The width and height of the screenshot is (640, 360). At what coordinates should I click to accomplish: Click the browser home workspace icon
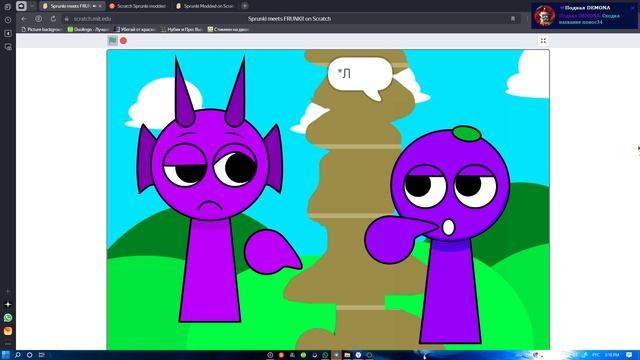21,6
